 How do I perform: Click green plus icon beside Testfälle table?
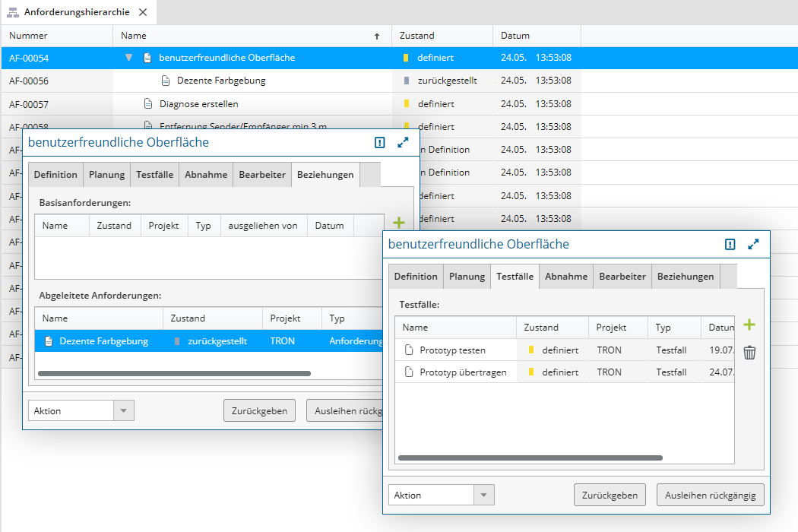click(749, 325)
